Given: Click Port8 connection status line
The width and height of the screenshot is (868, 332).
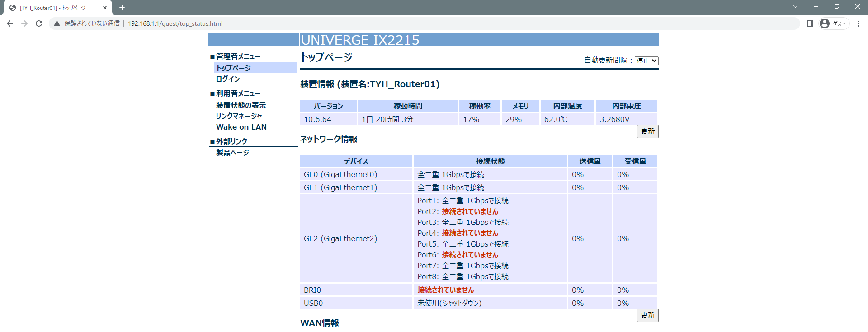Looking at the screenshot, I should tap(463, 276).
